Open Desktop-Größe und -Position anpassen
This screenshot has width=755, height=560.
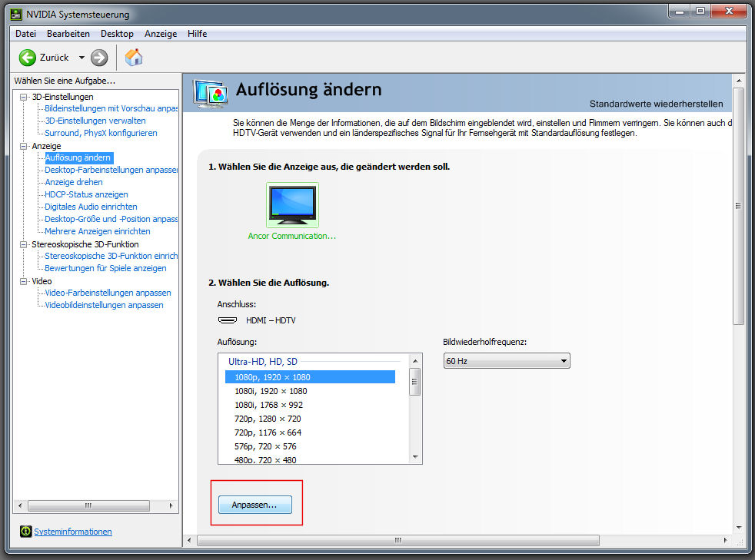coord(111,219)
